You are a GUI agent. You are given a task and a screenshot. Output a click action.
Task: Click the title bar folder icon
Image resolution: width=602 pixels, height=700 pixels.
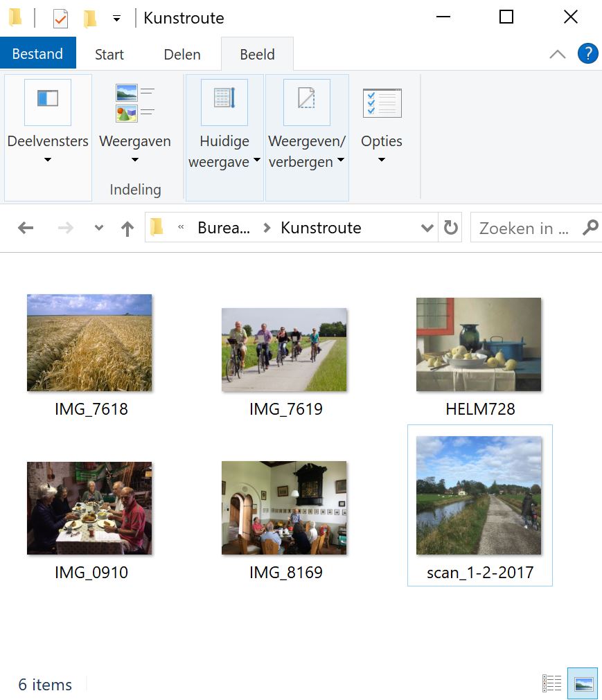pos(16,17)
